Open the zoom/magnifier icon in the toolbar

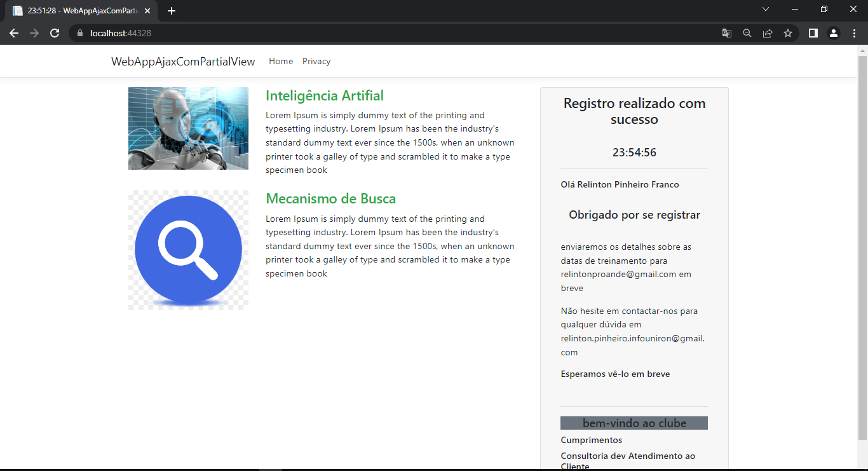747,32
